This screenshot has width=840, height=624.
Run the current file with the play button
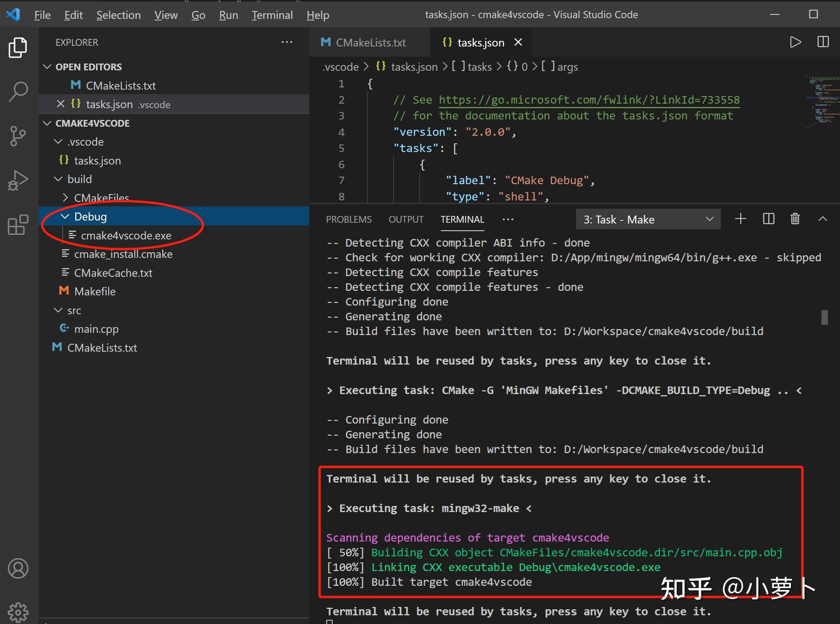[795, 42]
